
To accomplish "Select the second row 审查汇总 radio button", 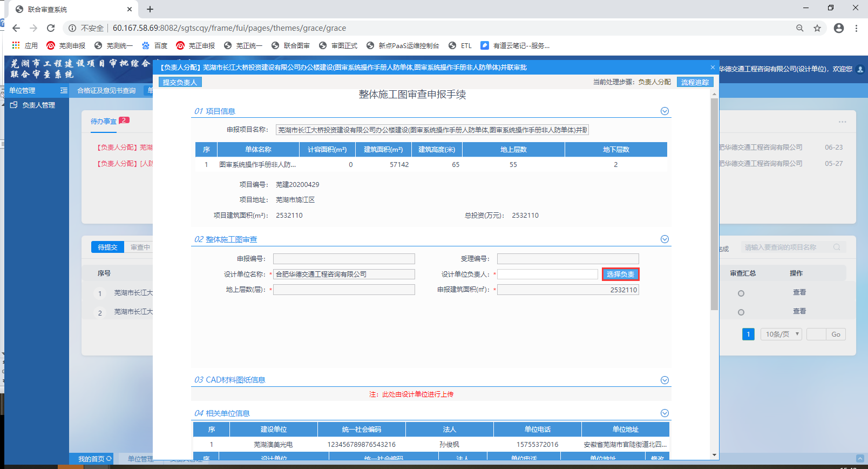I will coord(741,312).
